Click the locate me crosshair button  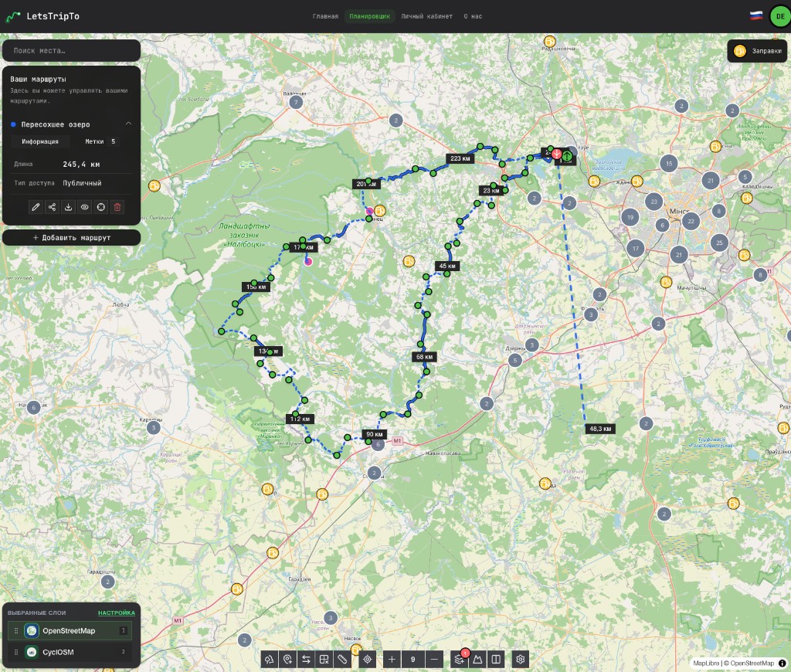click(367, 659)
